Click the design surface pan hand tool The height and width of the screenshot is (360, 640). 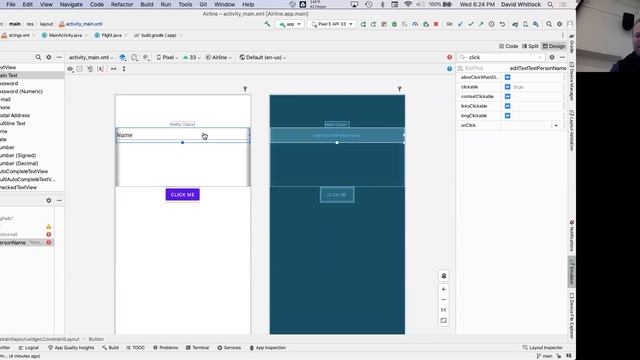444,276
